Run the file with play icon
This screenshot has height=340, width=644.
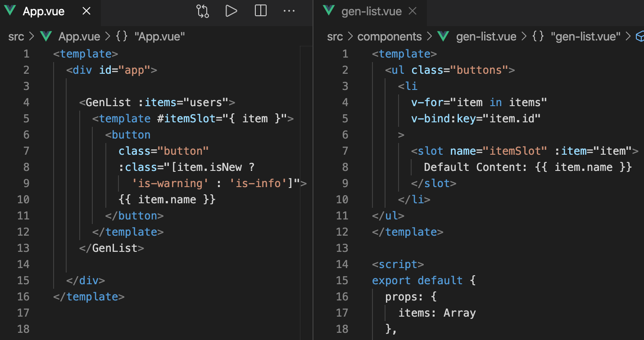(x=231, y=11)
